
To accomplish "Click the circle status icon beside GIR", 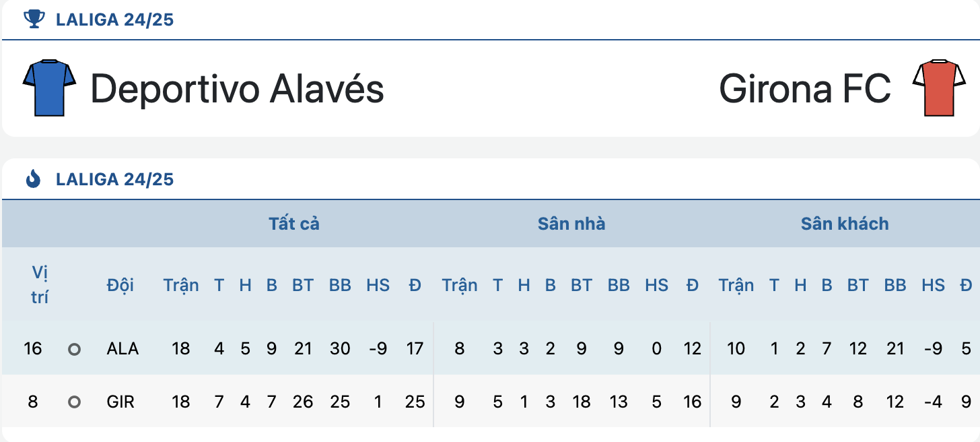I will 75,402.
